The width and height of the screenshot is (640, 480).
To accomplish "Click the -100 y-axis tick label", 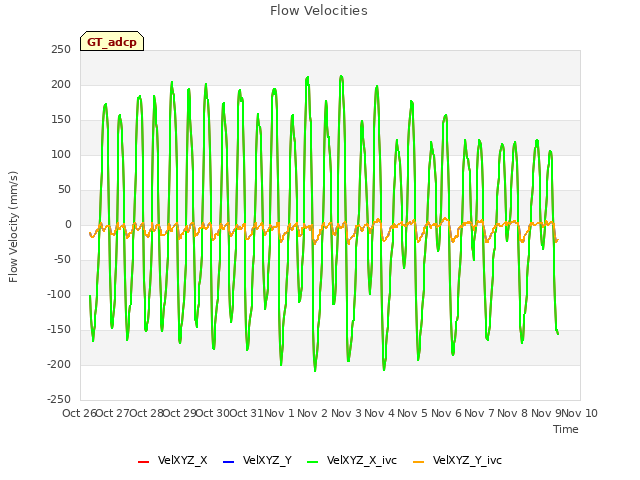I will pyautogui.click(x=59, y=294).
